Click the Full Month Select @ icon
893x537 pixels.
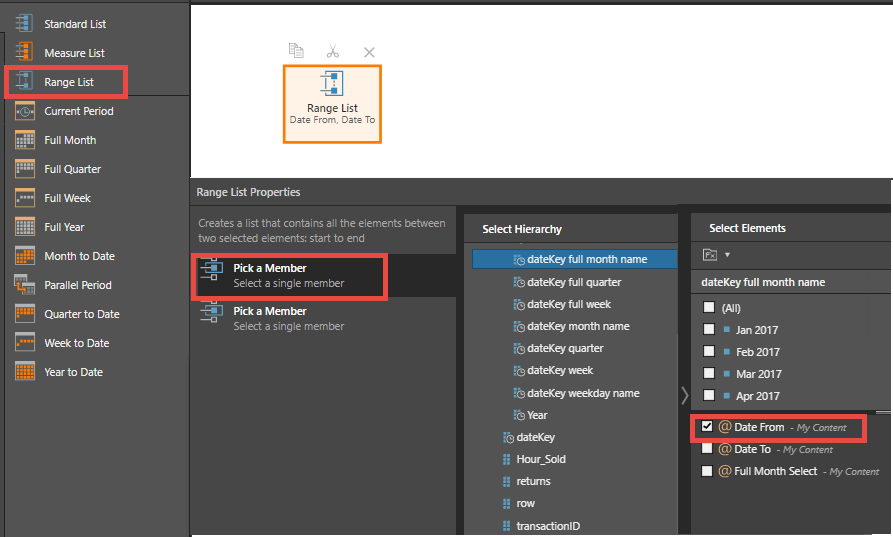pyautogui.click(x=724, y=471)
